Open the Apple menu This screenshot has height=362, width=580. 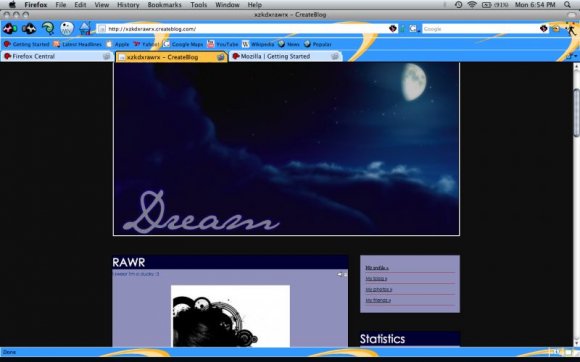click(x=12, y=5)
